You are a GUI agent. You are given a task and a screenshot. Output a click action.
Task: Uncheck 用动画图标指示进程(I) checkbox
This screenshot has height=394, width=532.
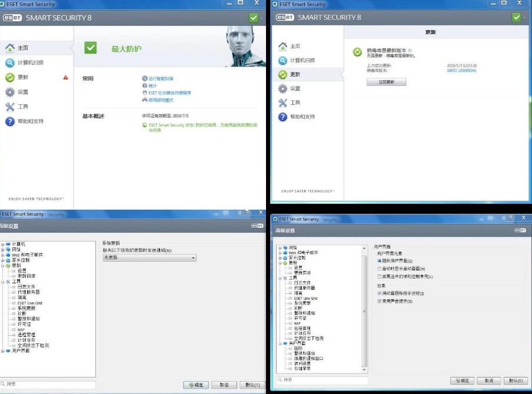pyautogui.click(x=380, y=293)
